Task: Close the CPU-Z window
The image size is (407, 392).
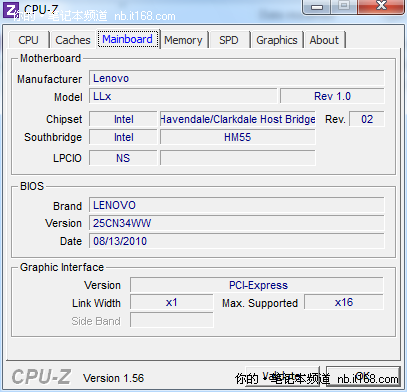Action: point(381,7)
